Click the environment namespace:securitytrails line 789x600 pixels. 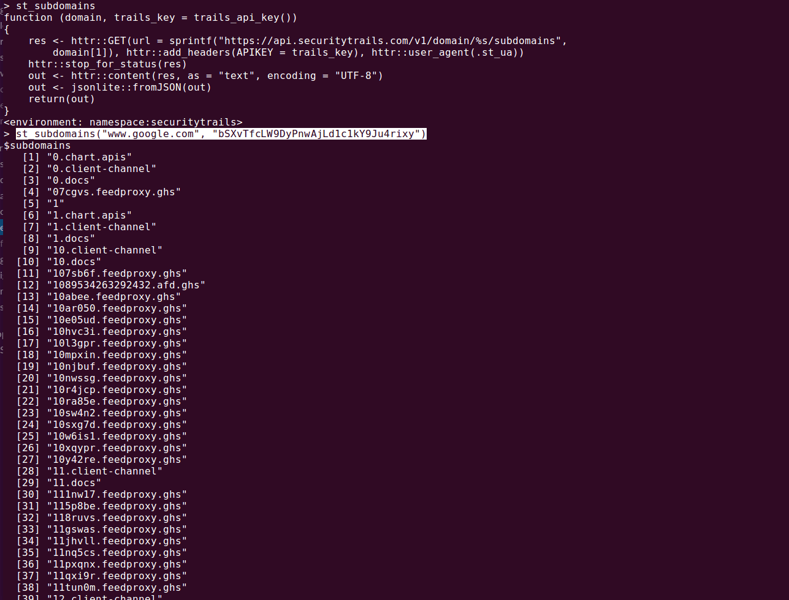[x=123, y=122]
